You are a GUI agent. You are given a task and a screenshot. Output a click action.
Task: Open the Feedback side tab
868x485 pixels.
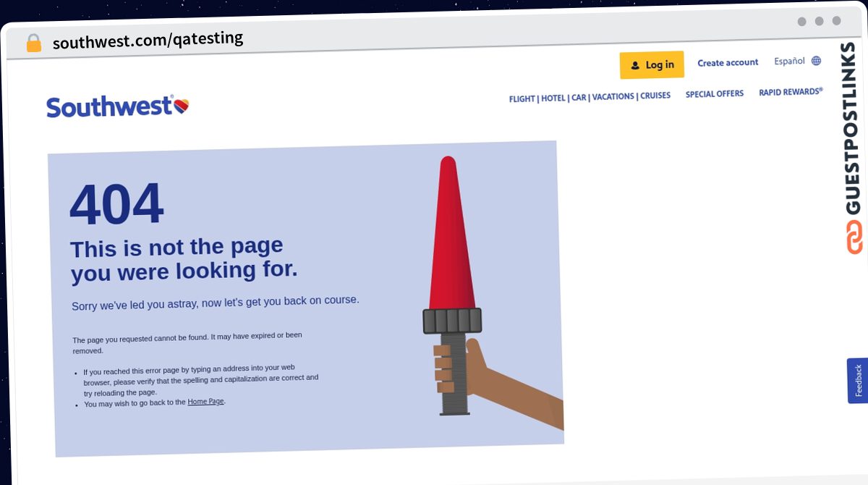(x=858, y=381)
